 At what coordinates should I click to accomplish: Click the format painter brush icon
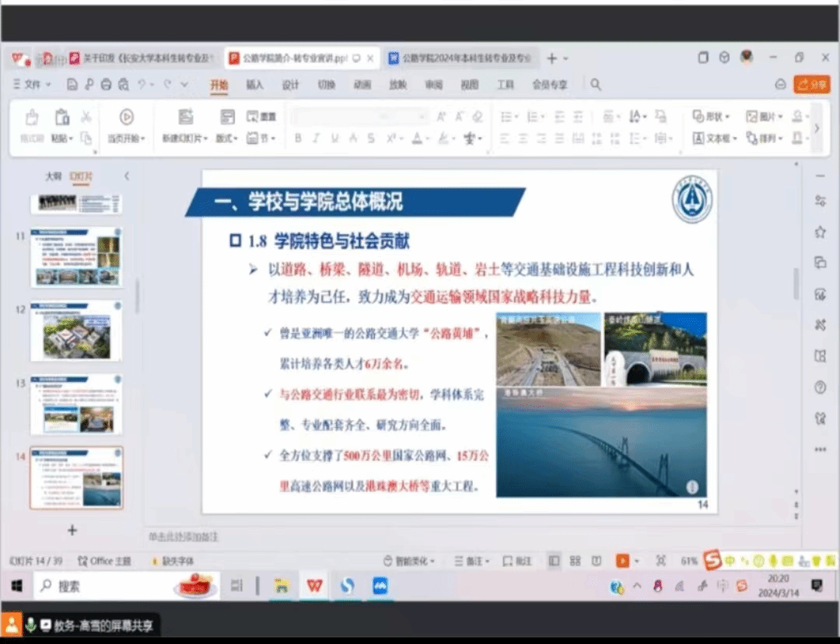32,117
